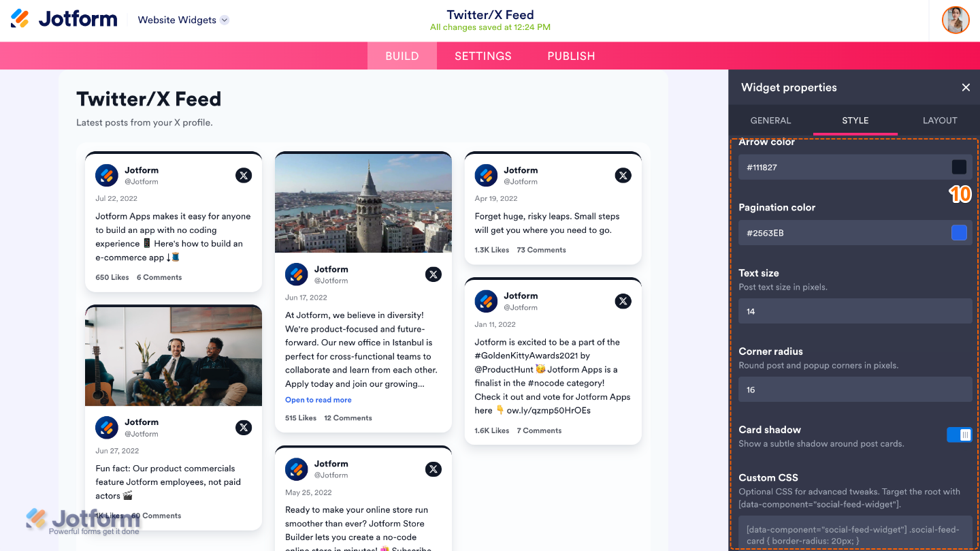Open the SETTINGS tab
Screen dimensions: 980x551
[483, 56]
